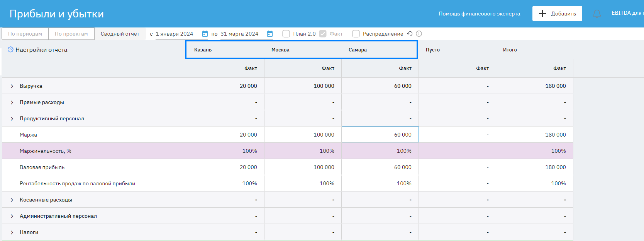Expand the Косвенные расходы row
644x241 pixels.
[x=12, y=200]
